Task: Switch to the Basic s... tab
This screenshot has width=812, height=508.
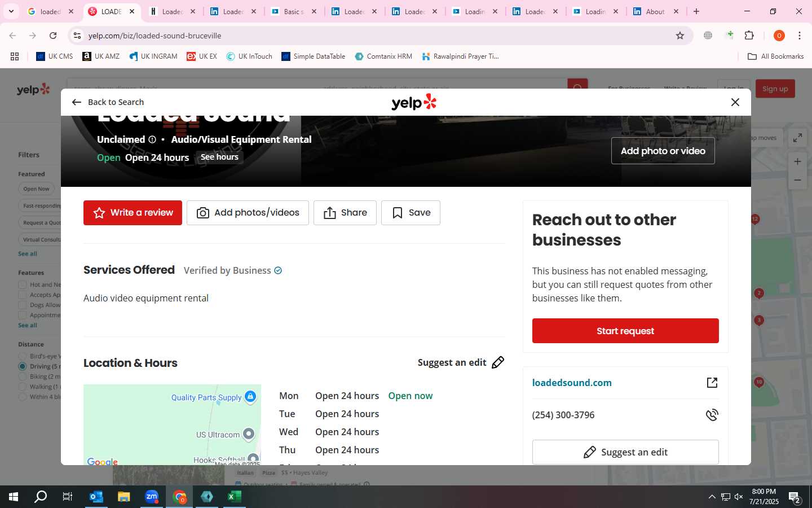Action: [x=293, y=11]
